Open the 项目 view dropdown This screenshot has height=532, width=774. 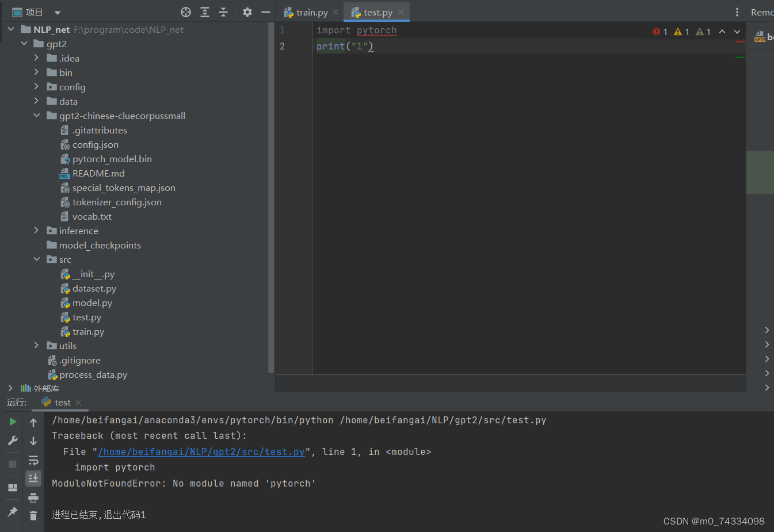pyautogui.click(x=56, y=12)
